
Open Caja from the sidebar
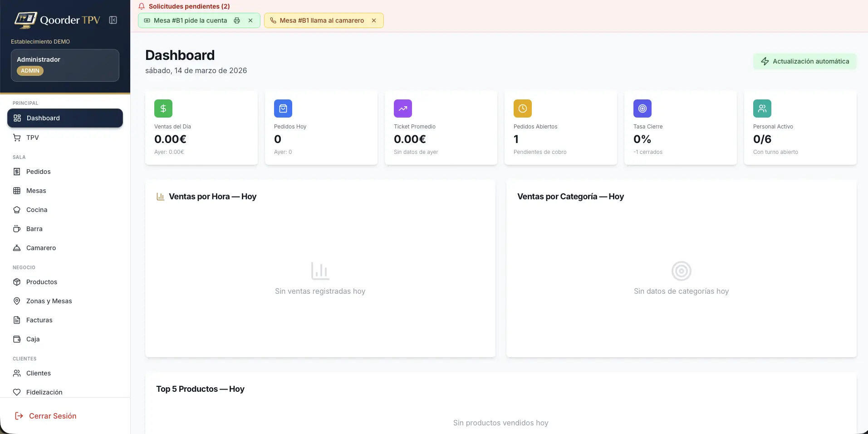click(x=33, y=339)
